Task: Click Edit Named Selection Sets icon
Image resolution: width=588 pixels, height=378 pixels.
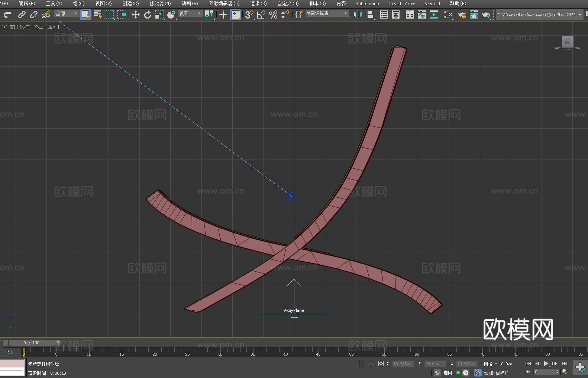Action: point(299,14)
